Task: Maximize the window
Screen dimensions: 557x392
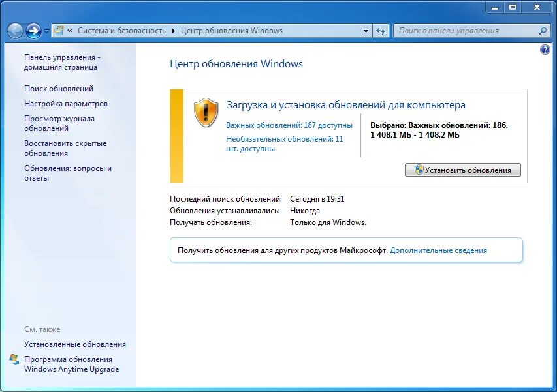Action: tap(513, 7)
